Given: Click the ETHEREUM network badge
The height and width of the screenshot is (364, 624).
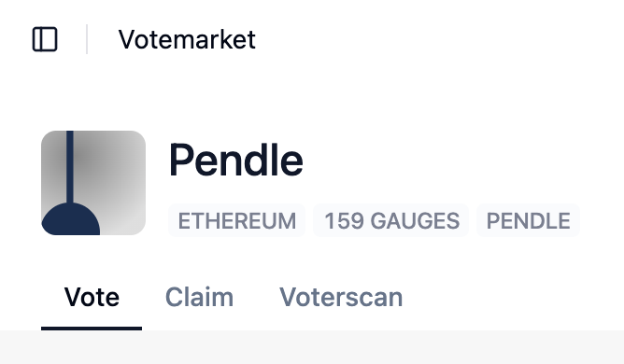Looking at the screenshot, I should click(x=236, y=220).
